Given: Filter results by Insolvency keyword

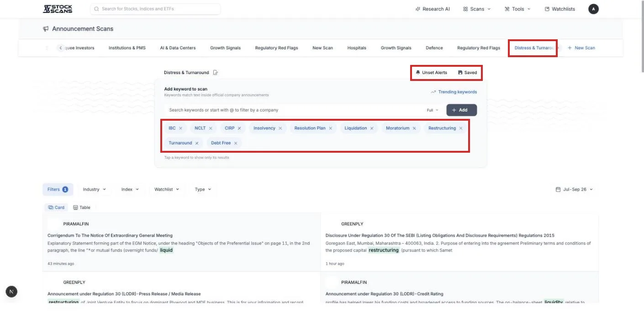Looking at the screenshot, I should click(x=264, y=128).
